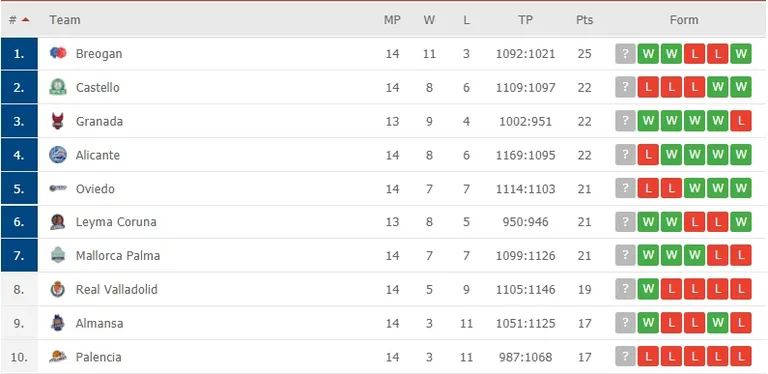Click Granada's most recent loss badge
Image resolution: width=768 pixels, height=374 pixels.
point(741,121)
